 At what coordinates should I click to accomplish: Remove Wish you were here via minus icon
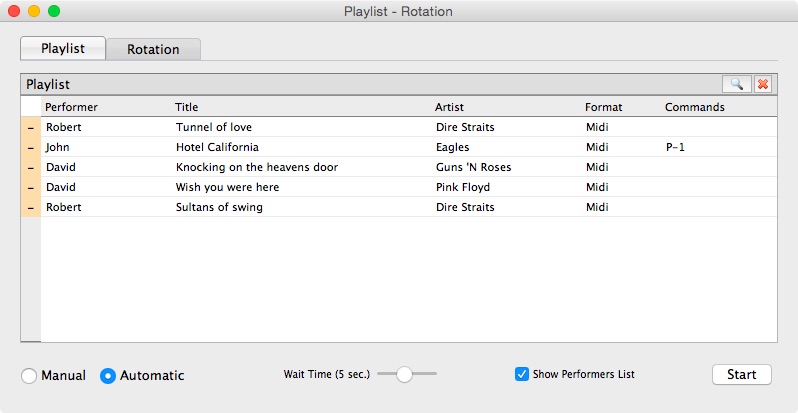(31, 187)
